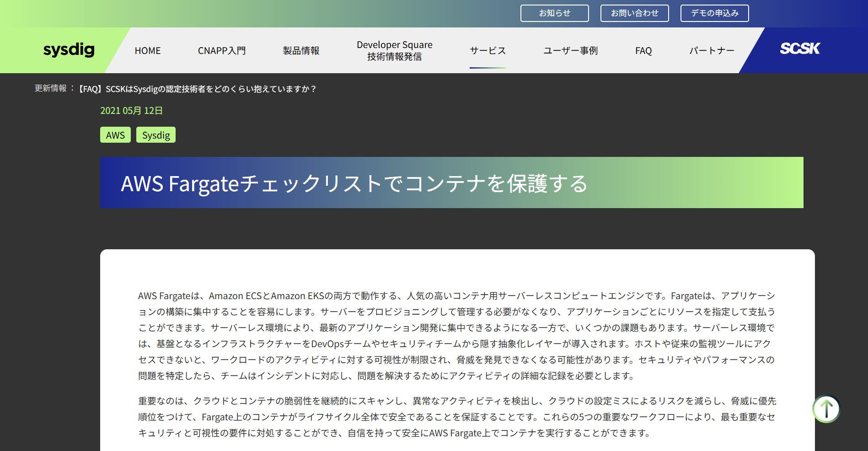Open the CNAPP入門 menu item
Screen dimensions: 868x451
222,51
